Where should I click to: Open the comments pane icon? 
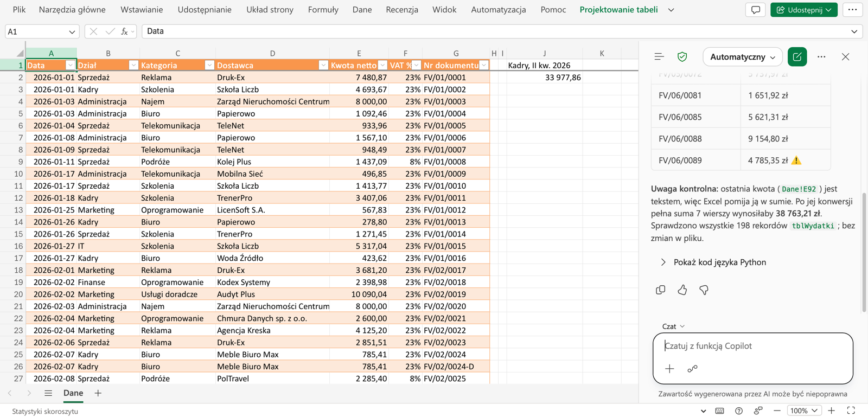(x=755, y=10)
